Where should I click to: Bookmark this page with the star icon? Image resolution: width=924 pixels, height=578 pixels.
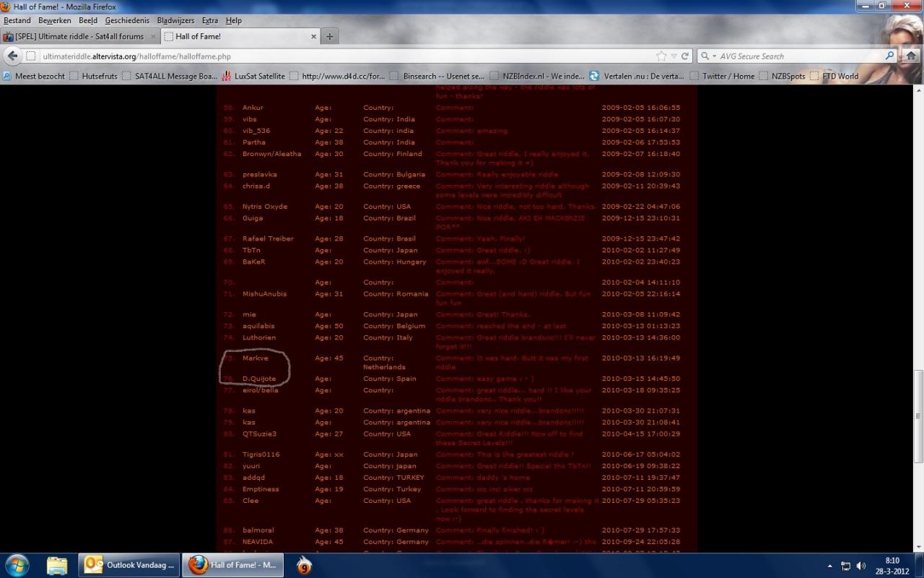661,56
